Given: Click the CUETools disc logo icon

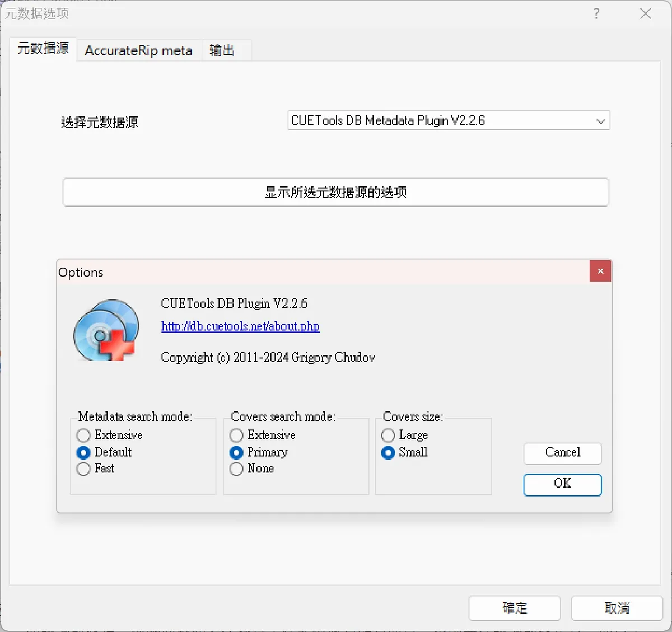Looking at the screenshot, I should pos(106,330).
